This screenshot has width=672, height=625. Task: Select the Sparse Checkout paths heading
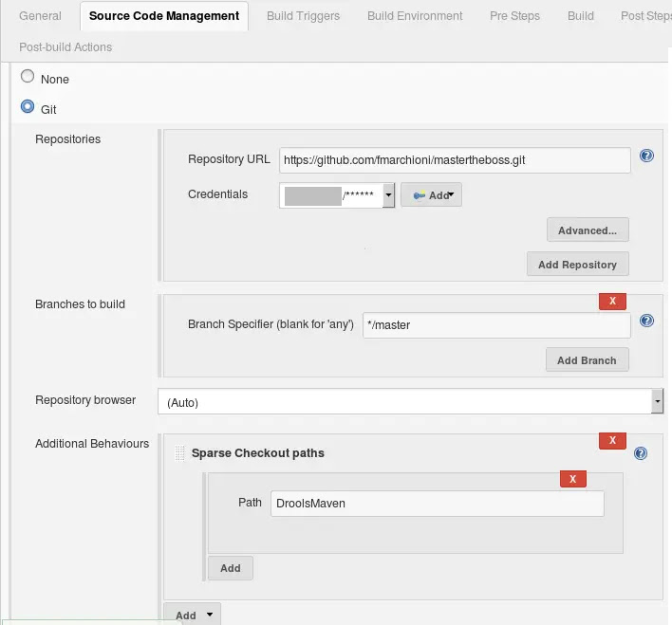tap(258, 453)
